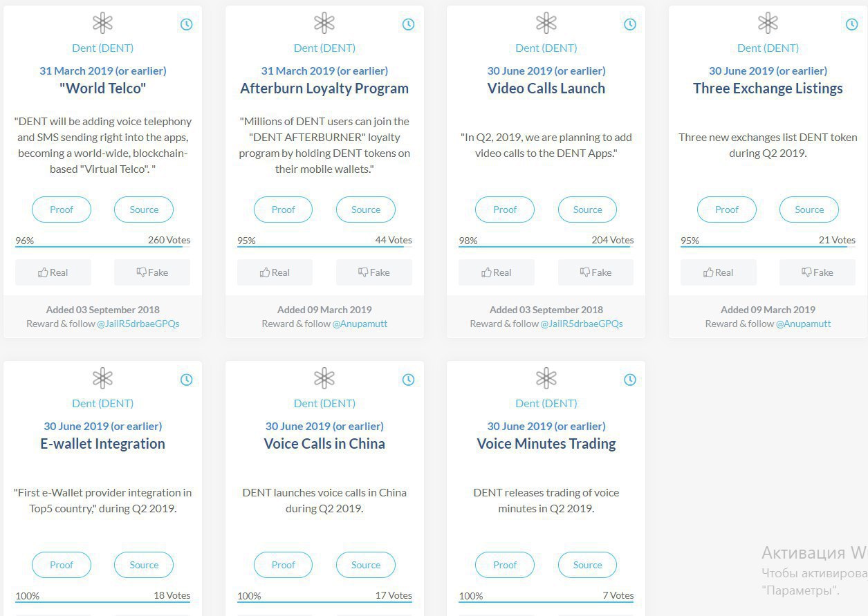The image size is (868, 616).
Task: Open Source for E-wallet Integration
Action: coord(144,565)
